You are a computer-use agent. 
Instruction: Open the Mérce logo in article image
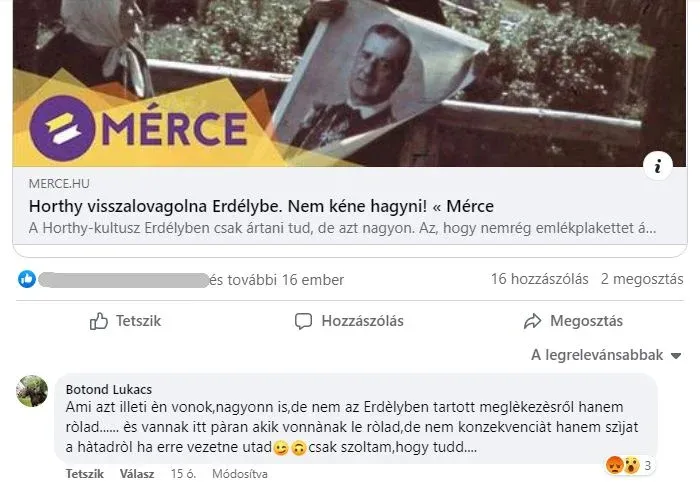[138, 128]
